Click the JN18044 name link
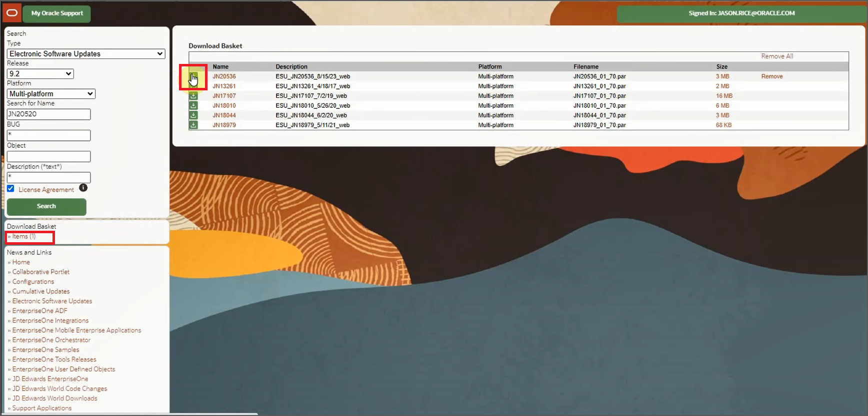This screenshot has width=868, height=416. click(x=224, y=115)
